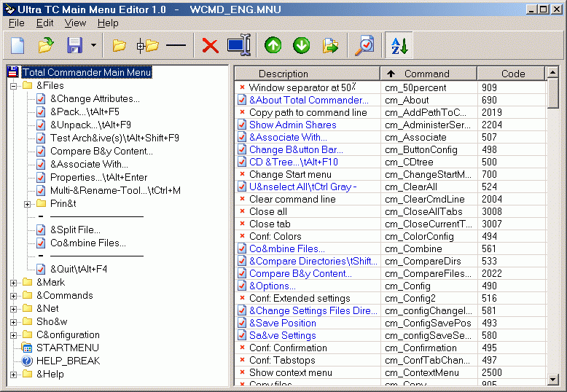Toggle the &Split File... item checkbox
Image resolution: width=567 pixels, height=392 pixels.
41,230
